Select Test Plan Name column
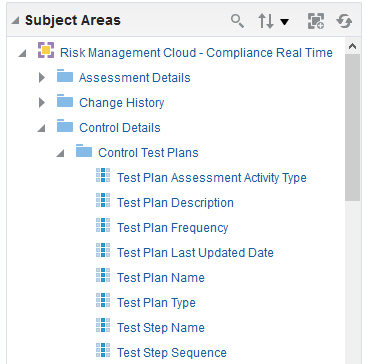The width and height of the screenshot is (365, 364). tap(161, 278)
